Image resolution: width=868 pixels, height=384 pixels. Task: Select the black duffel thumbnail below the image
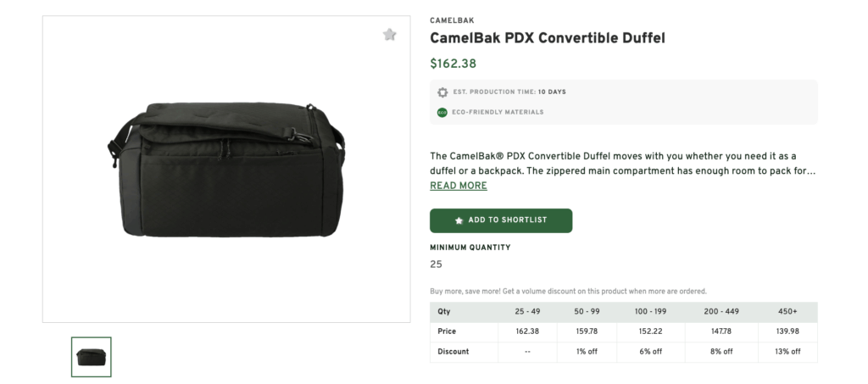pos(92,357)
